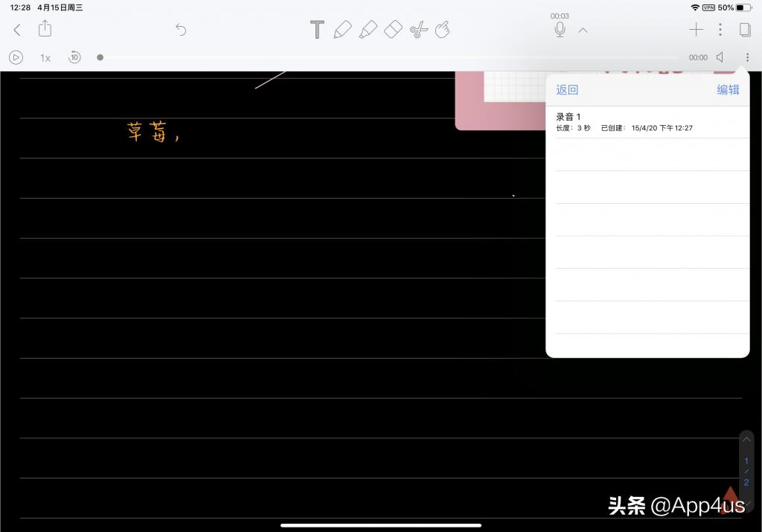Tap the microphone to start recording

[x=560, y=29]
